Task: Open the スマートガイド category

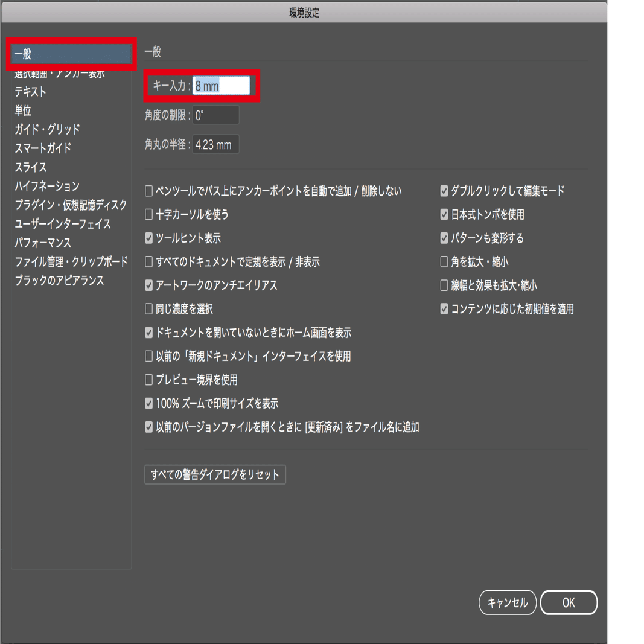Action: tap(43, 148)
